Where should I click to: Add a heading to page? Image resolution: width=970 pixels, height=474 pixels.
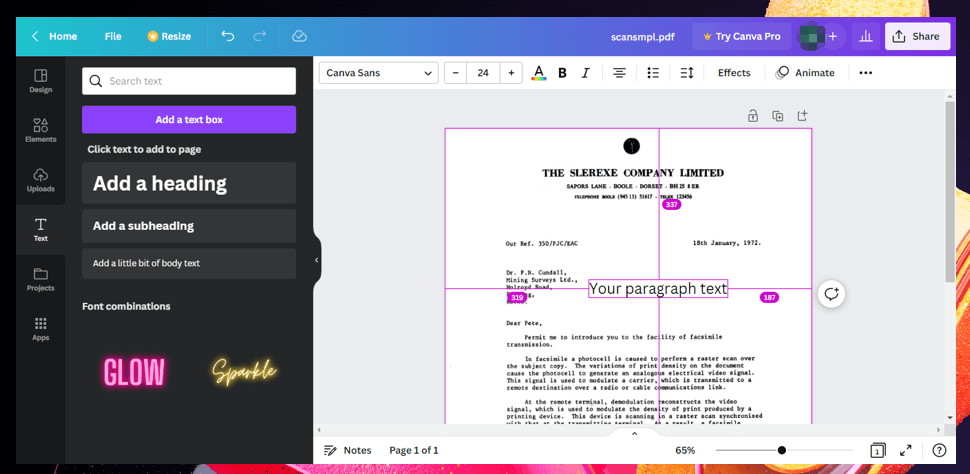(x=189, y=183)
